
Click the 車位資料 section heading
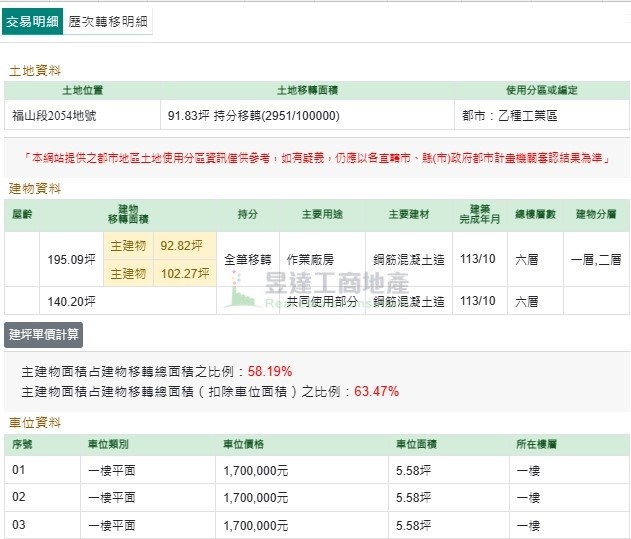[x=34, y=422]
